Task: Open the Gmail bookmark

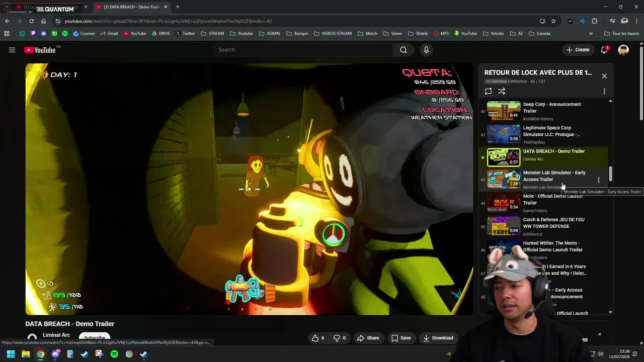Action: click(108, 34)
